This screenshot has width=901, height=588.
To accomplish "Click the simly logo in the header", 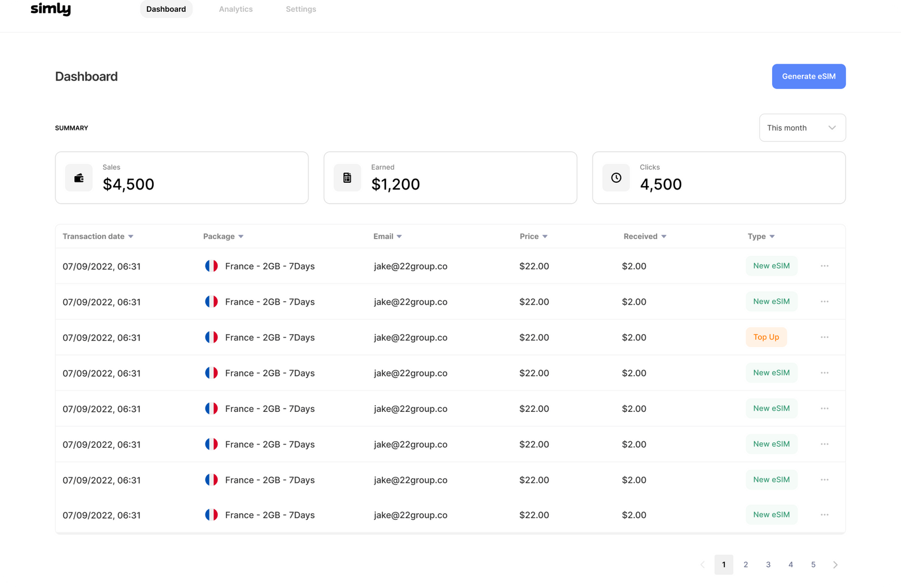I will [x=51, y=8].
